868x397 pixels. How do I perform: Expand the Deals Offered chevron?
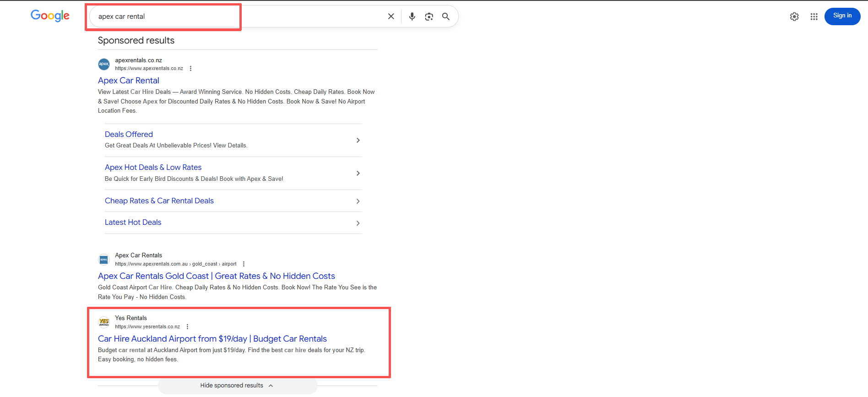pyautogui.click(x=358, y=140)
